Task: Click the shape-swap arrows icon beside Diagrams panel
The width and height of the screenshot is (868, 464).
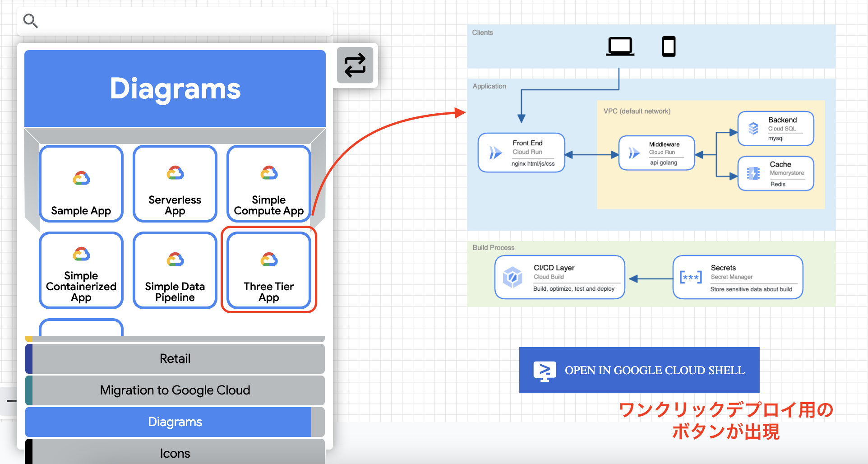Action: (355, 65)
